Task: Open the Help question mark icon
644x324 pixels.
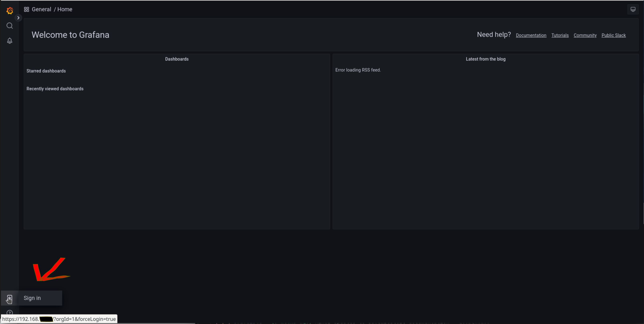Action: (10, 312)
